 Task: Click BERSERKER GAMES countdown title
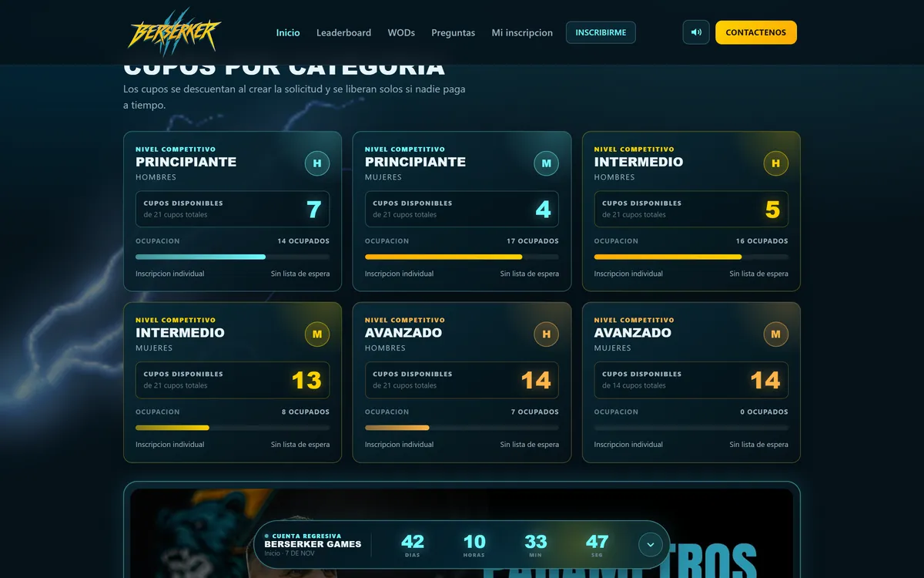tap(313, 544)
